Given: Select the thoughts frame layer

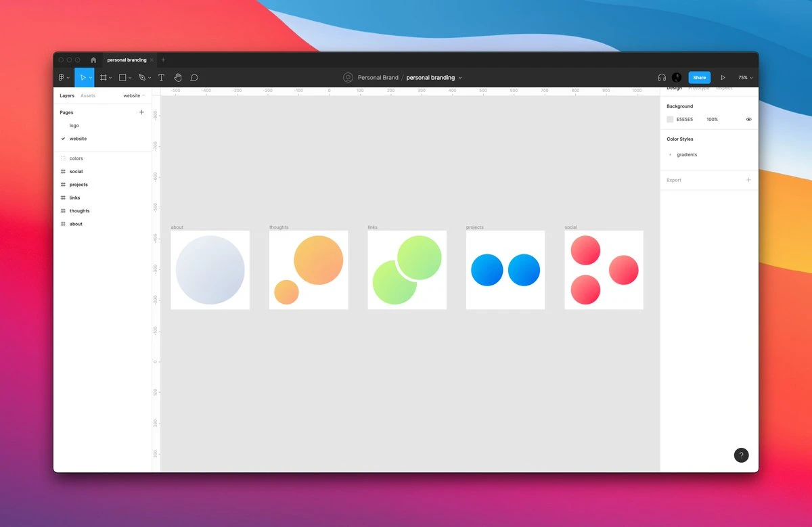Looking at the screenshot, I should [x=79, y=211].
